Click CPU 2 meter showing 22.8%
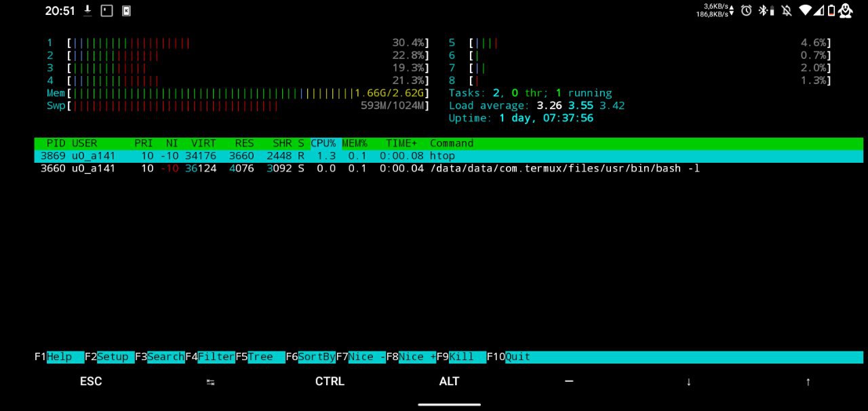Image resolution: width=868 pixels, height=411 pixels. (x=238, y=56)
